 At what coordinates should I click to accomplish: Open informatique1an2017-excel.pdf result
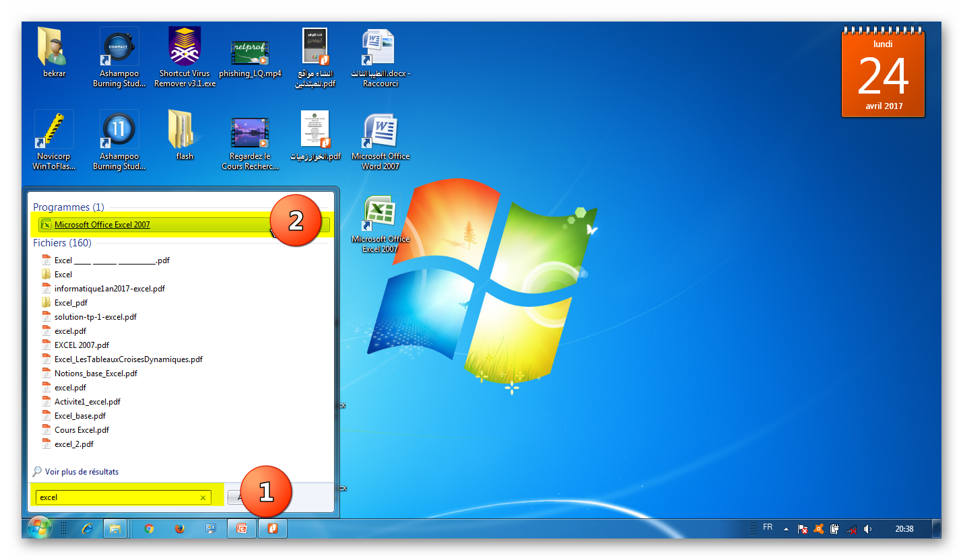pyautogui.click(x=103, y=289)
